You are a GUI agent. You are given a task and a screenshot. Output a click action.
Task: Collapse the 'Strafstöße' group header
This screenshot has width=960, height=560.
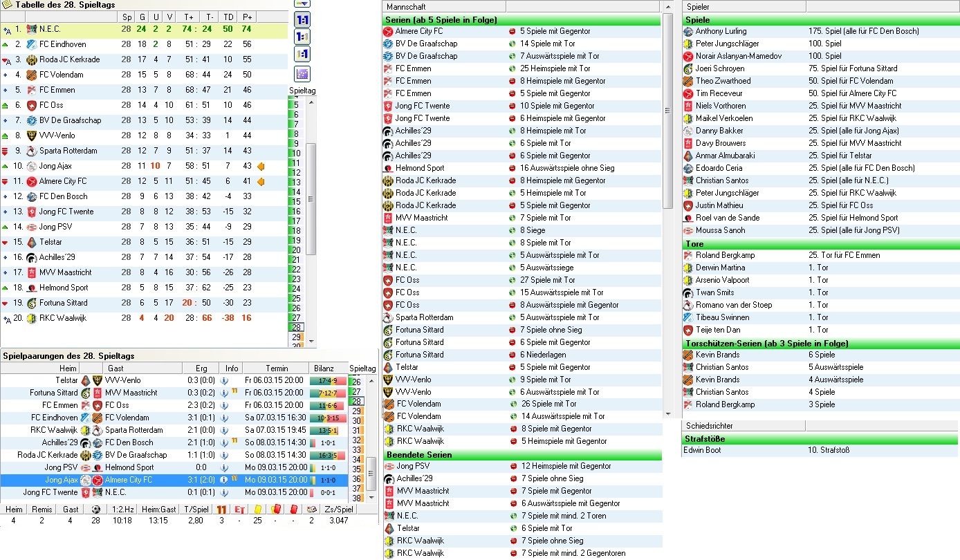point(821,438)
